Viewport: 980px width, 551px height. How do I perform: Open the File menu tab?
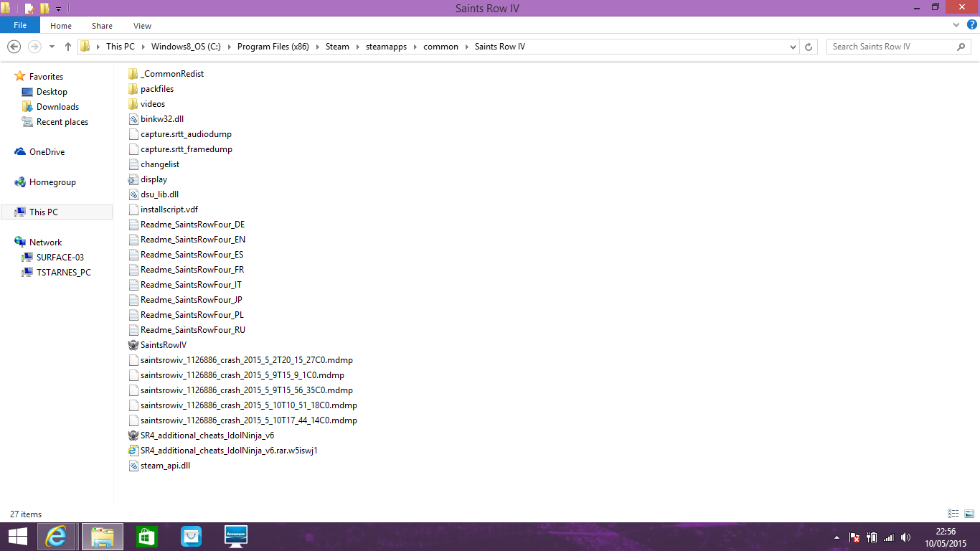20,25
